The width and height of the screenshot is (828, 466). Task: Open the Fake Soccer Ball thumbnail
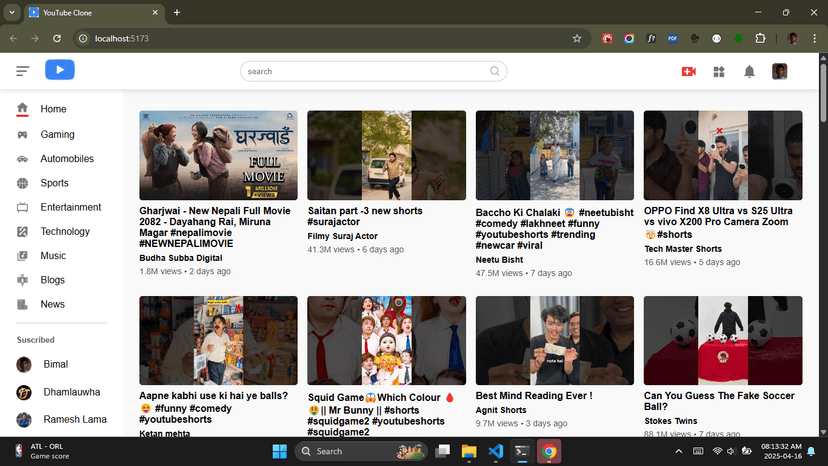723,341
